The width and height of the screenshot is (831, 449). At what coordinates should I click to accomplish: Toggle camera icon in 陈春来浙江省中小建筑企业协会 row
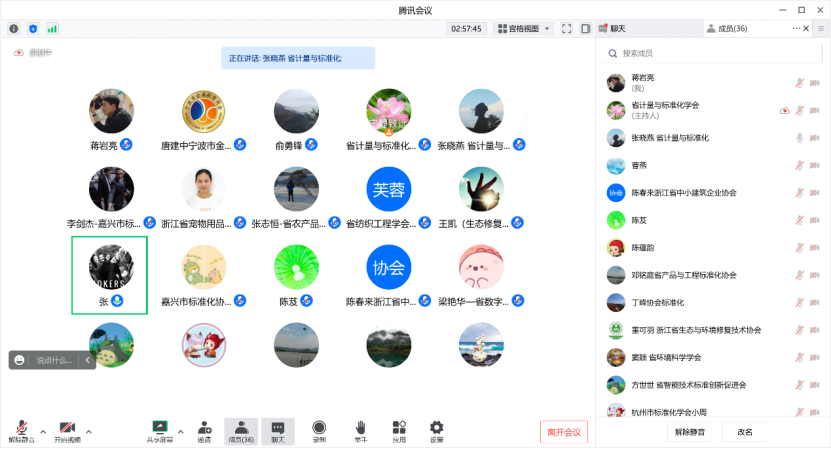tap(815, 192)
